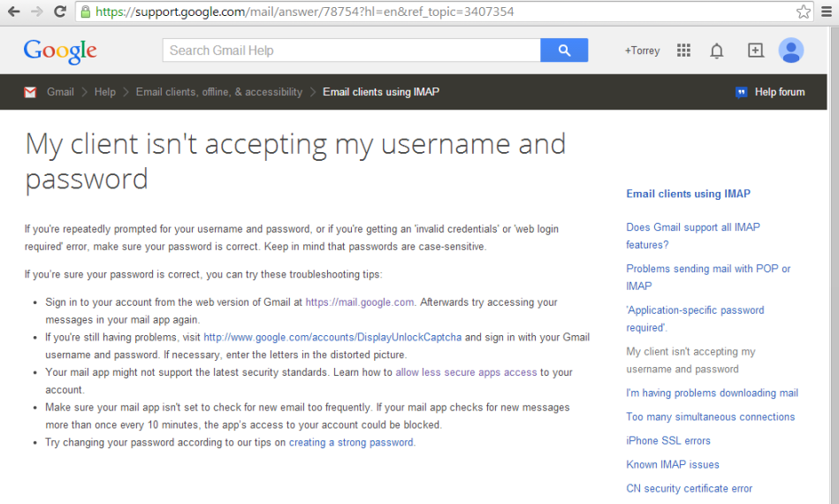This screenshot has width=839, height=504.
Task: Open Too many simultaneous connections article
Action: [x=710, y=416]
